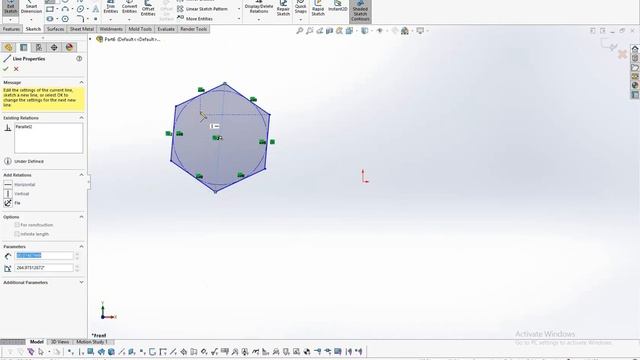Switch to the Sheet Metal tab

(82, 29)
